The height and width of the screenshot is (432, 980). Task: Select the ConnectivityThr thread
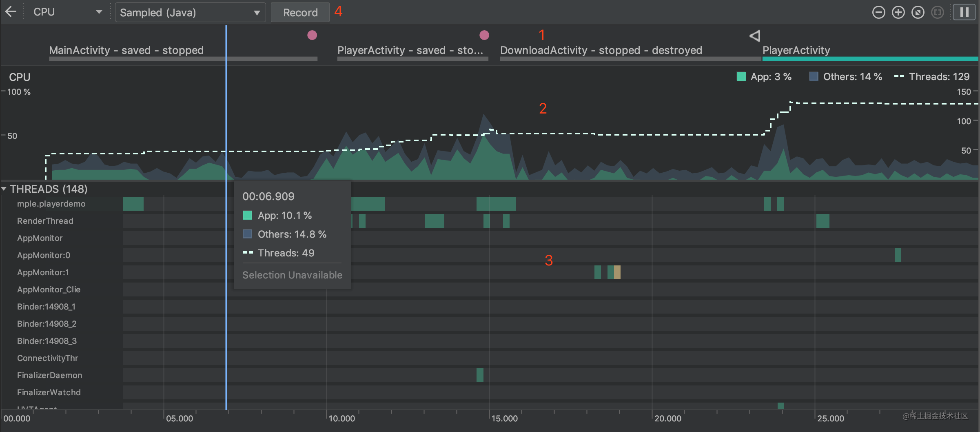coord(490,358)
